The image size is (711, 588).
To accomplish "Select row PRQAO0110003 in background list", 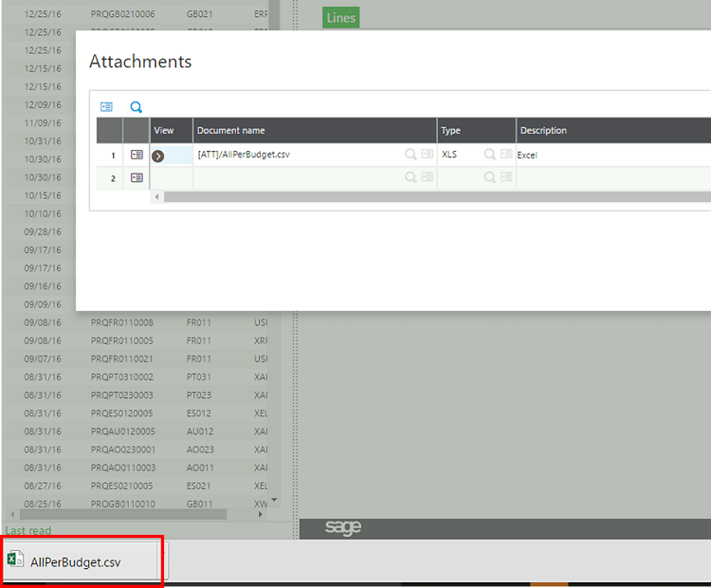I will (x=135, y=468).
